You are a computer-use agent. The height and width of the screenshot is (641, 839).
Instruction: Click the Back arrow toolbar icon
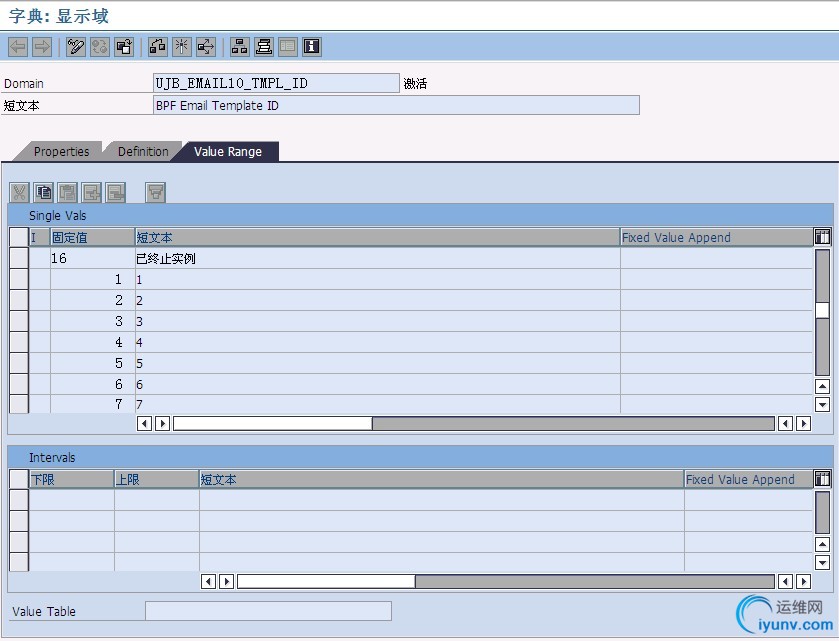point(18,47)
